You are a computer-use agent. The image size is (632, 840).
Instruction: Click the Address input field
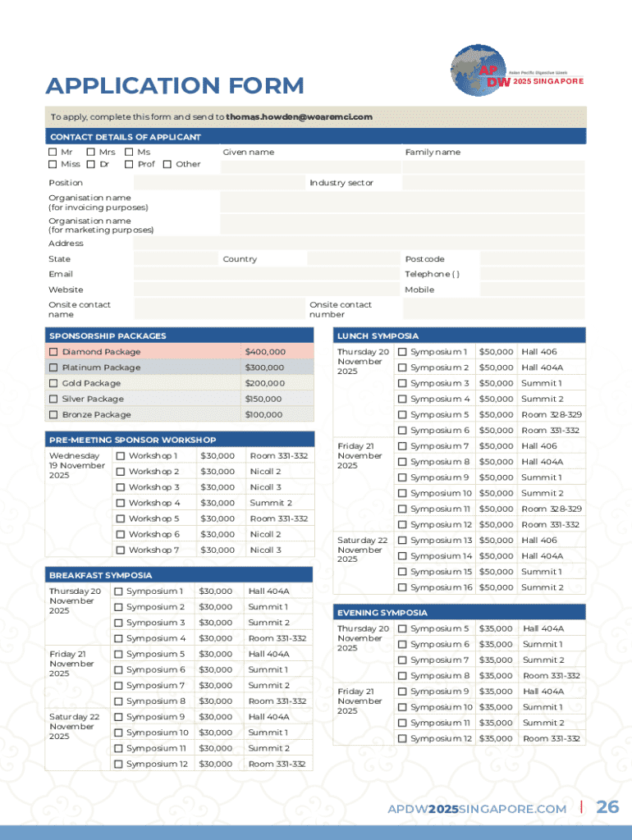click(x=360, y=243)
